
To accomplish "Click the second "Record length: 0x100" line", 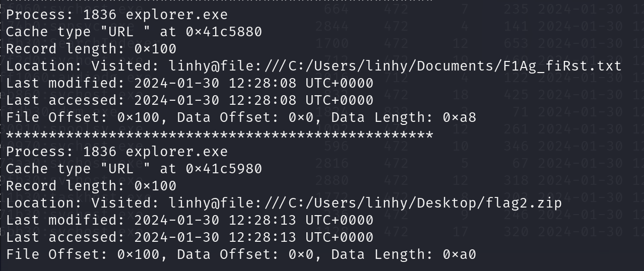I will click(x=91, y=186).
